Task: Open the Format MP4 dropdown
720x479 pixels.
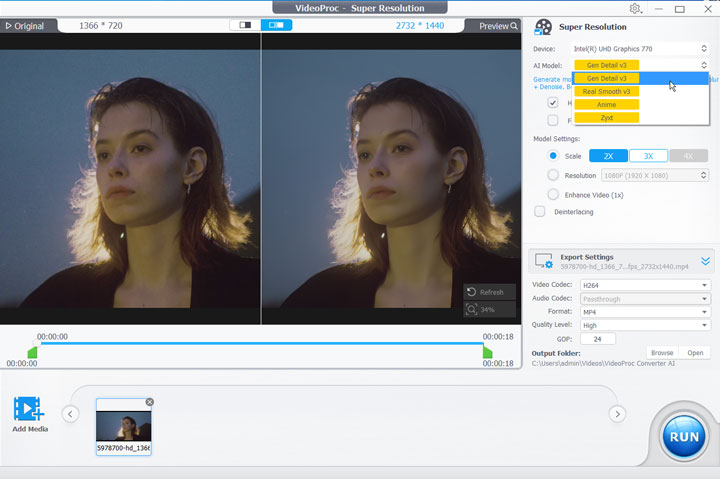Action: tap(645, 312)
